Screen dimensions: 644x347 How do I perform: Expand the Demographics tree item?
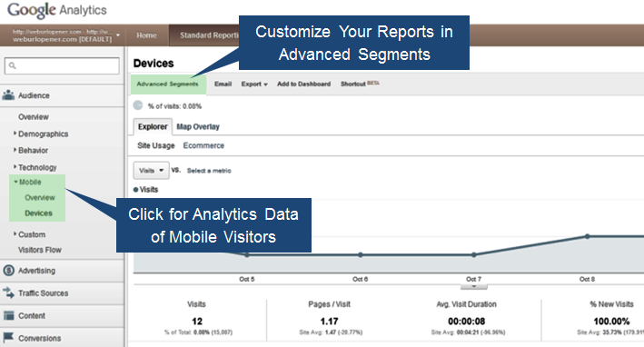[x=15, y=133]
